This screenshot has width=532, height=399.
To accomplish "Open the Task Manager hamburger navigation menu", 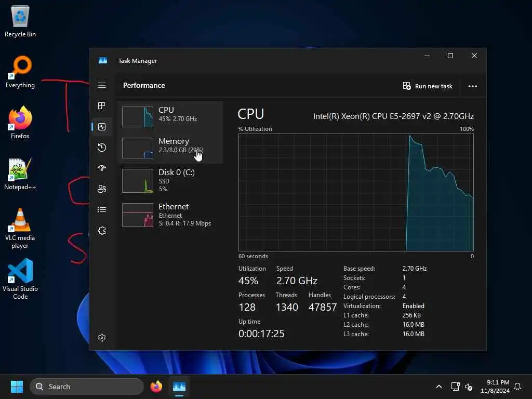I will (102, 85).
